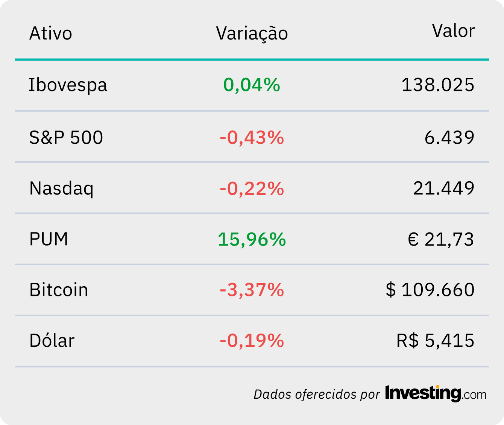This screenshot has height=425, width=504.
Task: Select the Ibovespa row label
Action: [68, 85]
